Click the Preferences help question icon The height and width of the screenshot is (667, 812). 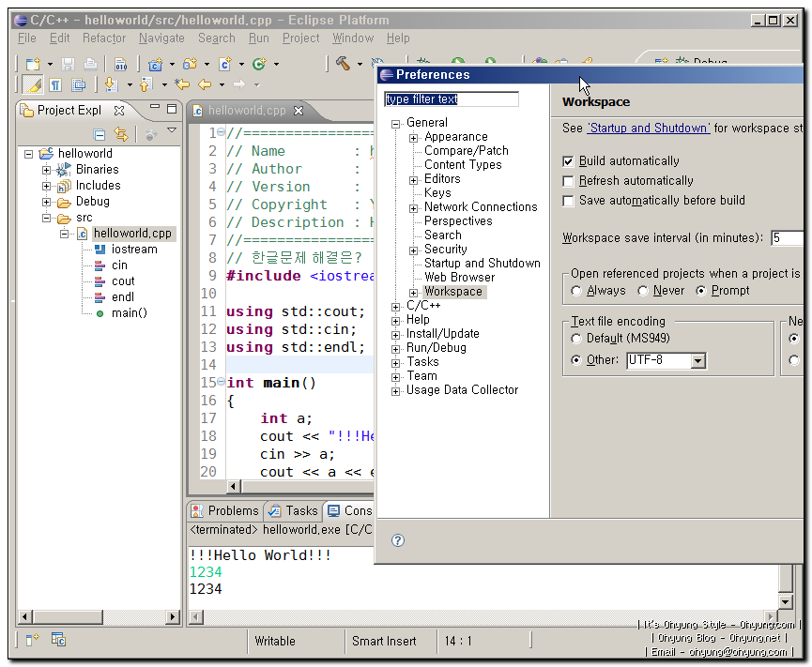tap(398, 540)
